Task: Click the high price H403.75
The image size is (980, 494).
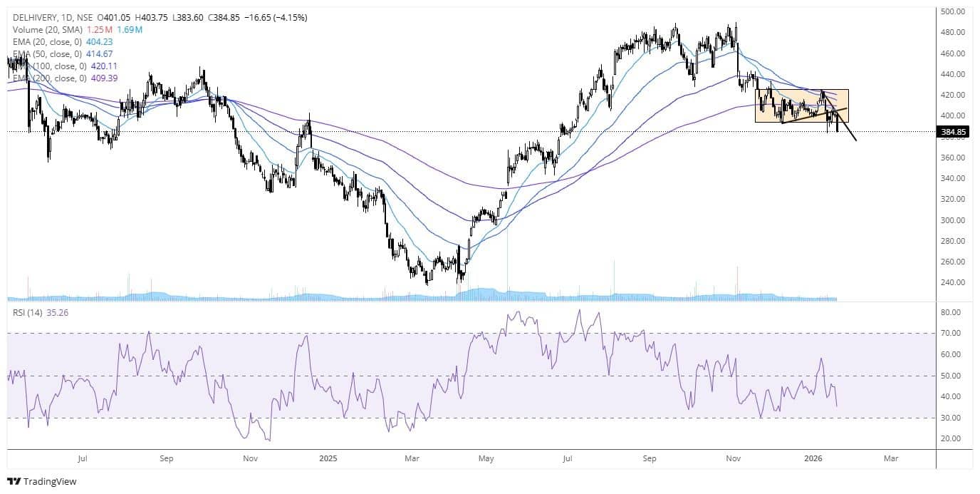Action: (153, 17)
